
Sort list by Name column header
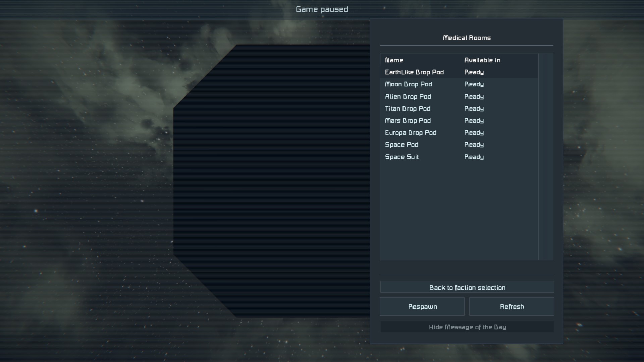(394, 60)
